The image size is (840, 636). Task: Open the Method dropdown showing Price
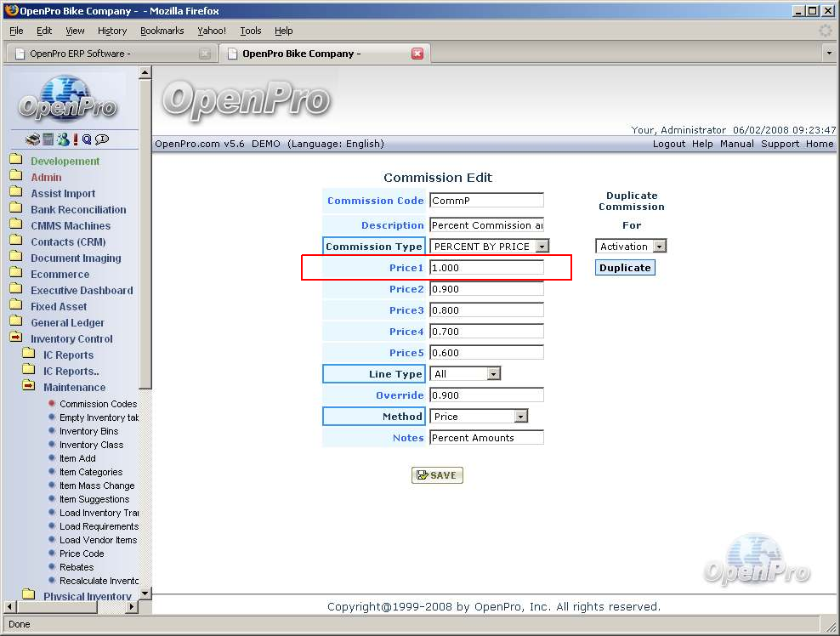pos(520,417)
